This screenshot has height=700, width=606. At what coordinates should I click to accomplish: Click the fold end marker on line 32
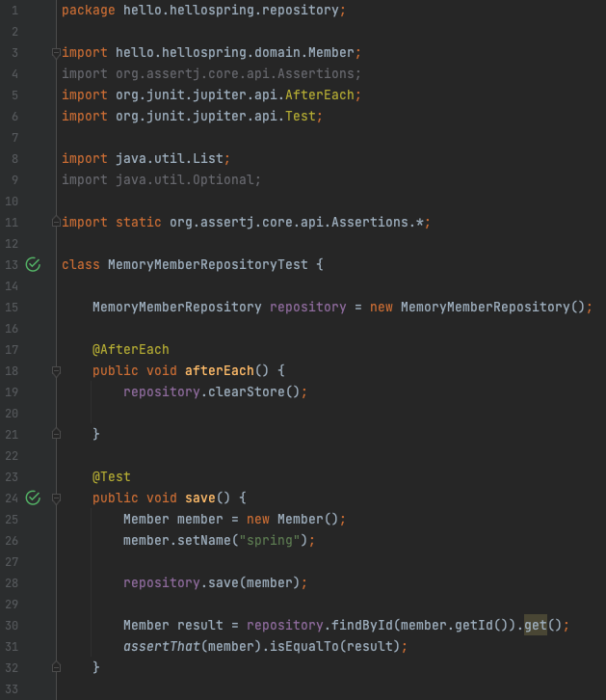(56, 667)
